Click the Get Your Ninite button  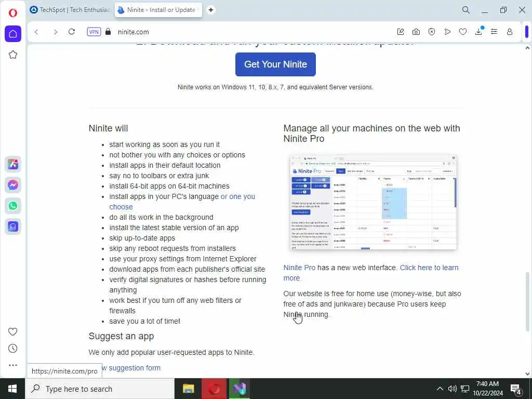click(x=275, y=64)
